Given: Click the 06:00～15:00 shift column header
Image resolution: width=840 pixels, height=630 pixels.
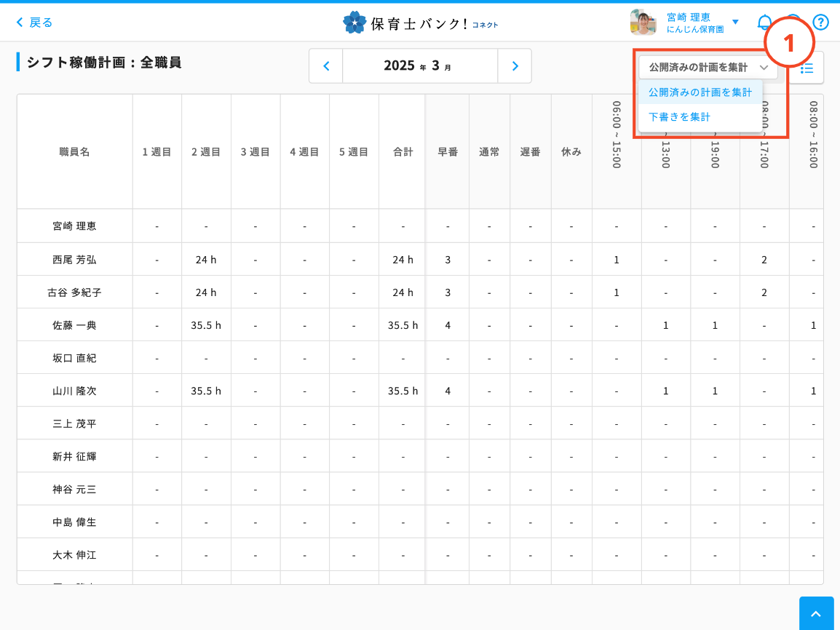Looking at the screenshot, I should [x=617, y=135].
